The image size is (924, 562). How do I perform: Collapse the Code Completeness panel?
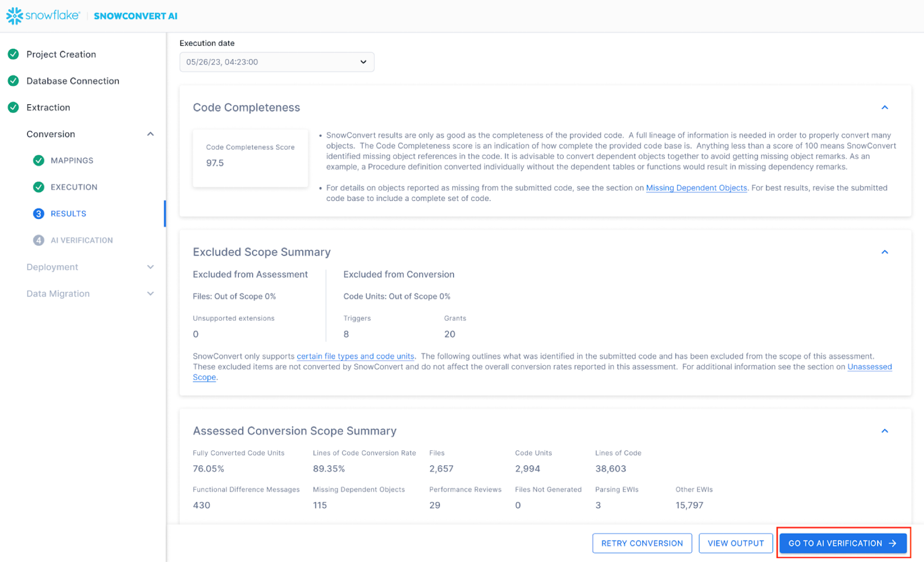(x=884, y=107)
